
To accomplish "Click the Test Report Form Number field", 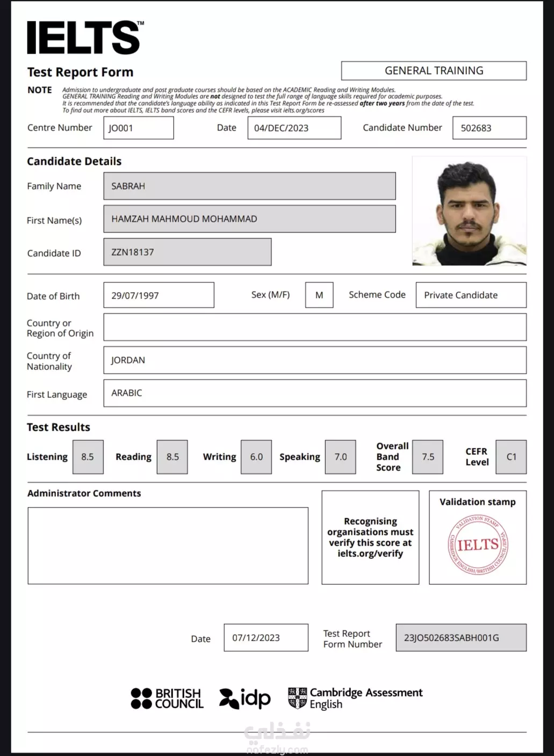I will [x=461, y=638].
